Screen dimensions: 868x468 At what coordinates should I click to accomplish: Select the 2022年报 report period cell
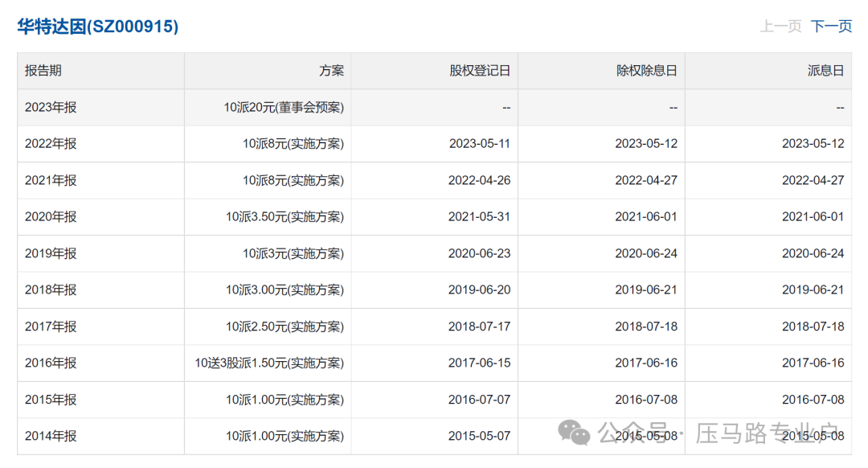51,144
